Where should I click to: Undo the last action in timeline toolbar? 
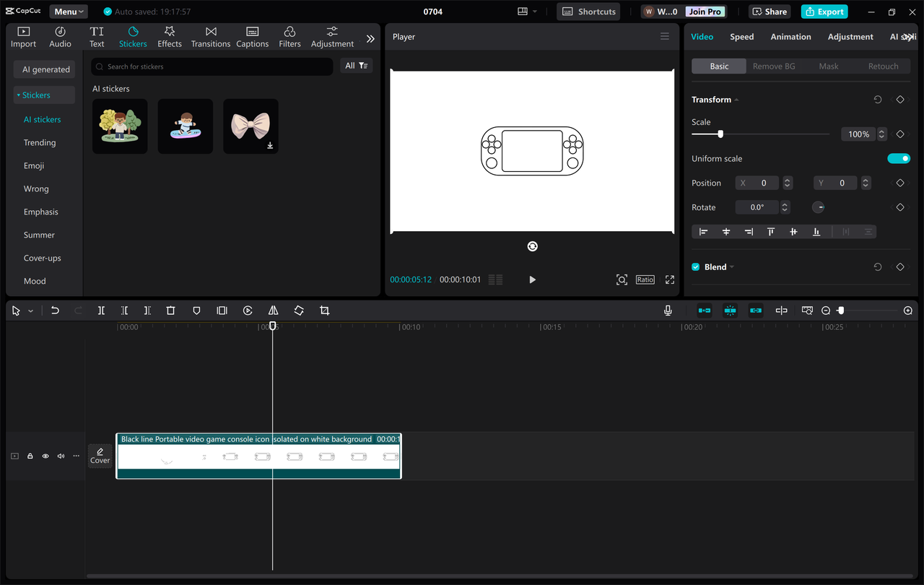(x=55, y=311)
